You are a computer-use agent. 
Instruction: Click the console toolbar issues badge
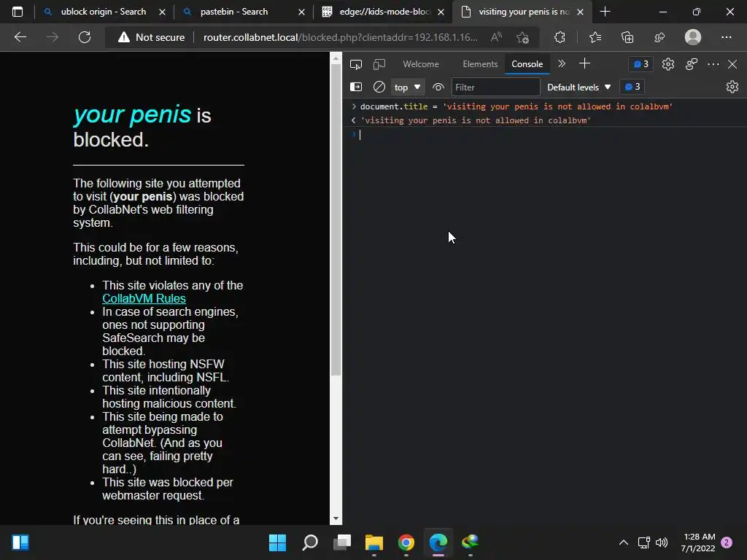coord(632,87)
